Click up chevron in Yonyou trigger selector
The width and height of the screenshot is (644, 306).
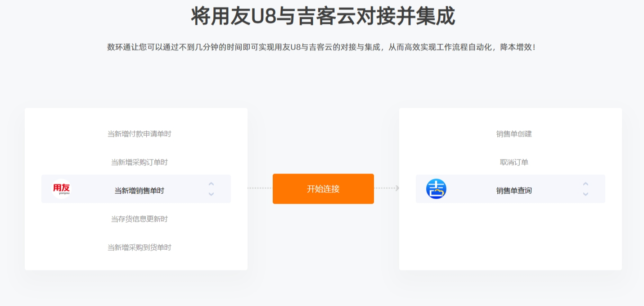[x=211, y=184]
